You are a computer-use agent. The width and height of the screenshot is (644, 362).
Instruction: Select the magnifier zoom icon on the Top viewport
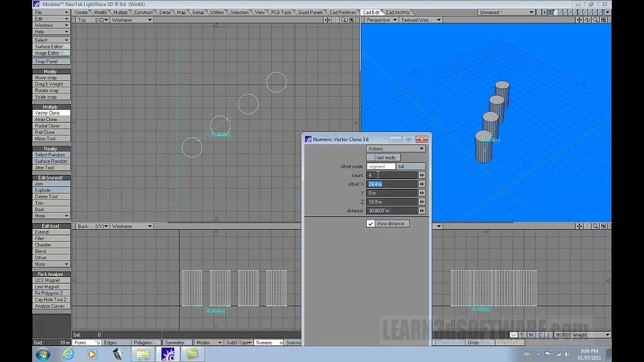(x=343, y=19)
